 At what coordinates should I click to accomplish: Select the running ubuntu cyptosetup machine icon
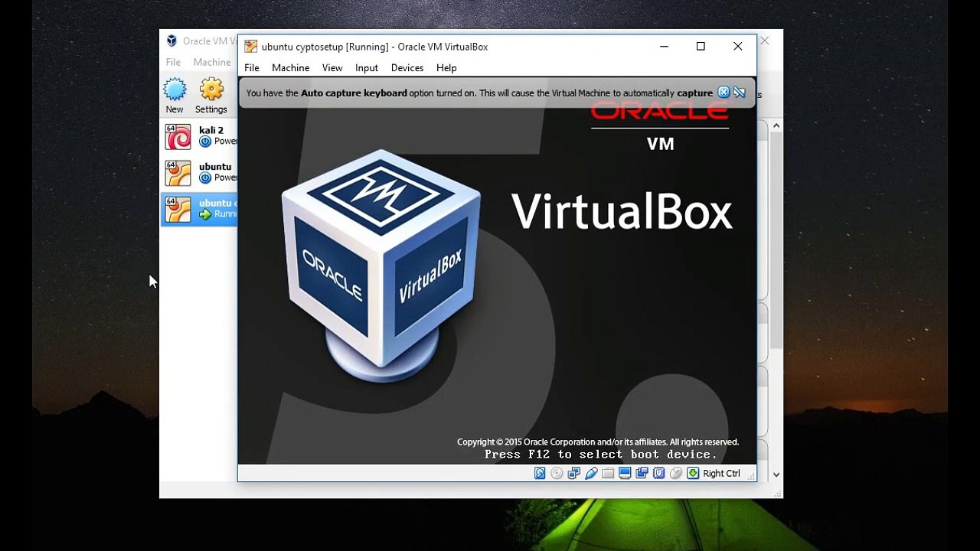[178, 209]
